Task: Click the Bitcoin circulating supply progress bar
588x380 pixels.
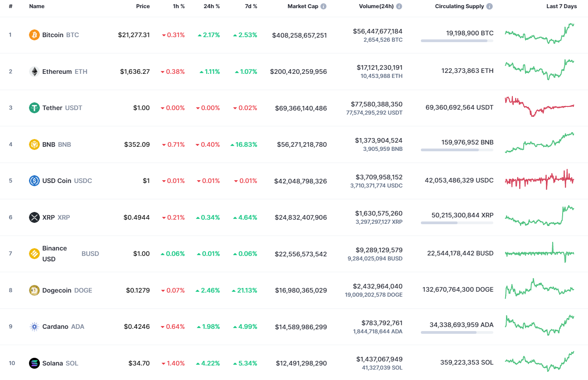Action: click(x=457, y=41)
